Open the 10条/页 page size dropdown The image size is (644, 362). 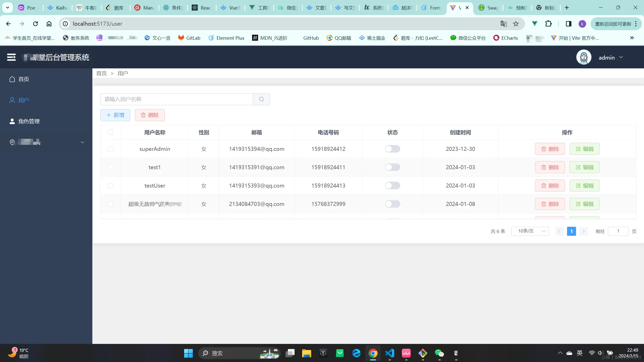[x=530, y=231]
